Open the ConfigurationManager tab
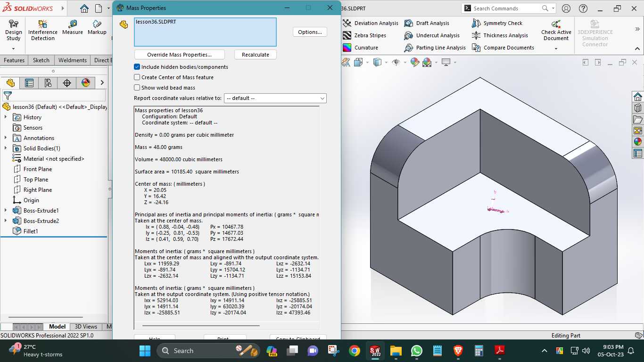 [x=48, y=83]
